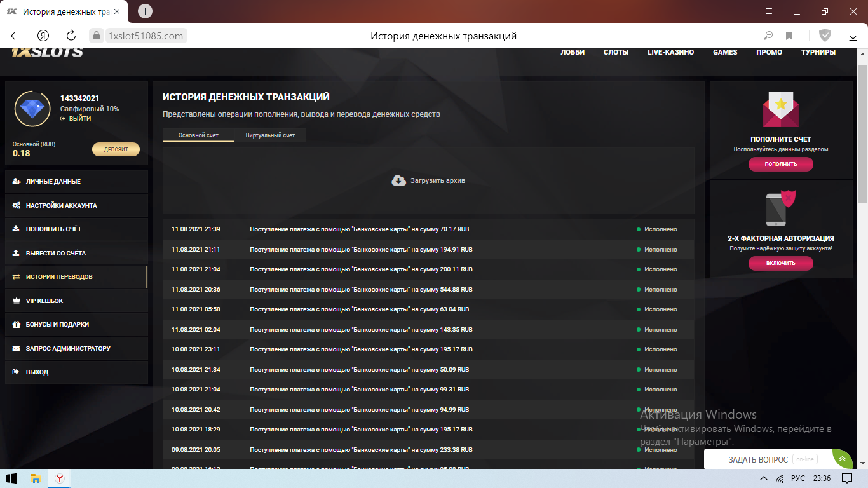Open НАСТРОЙКИ АККАУНТА in the sidebar

click(x=76, y=206)
